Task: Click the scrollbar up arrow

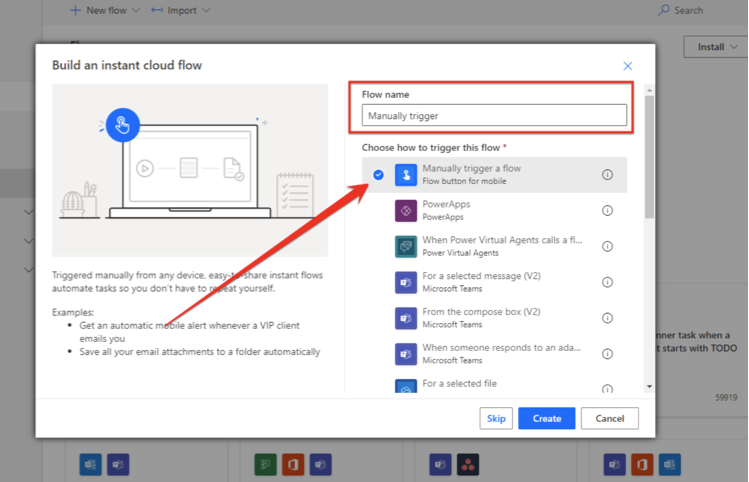Action: tap(649, 90)
